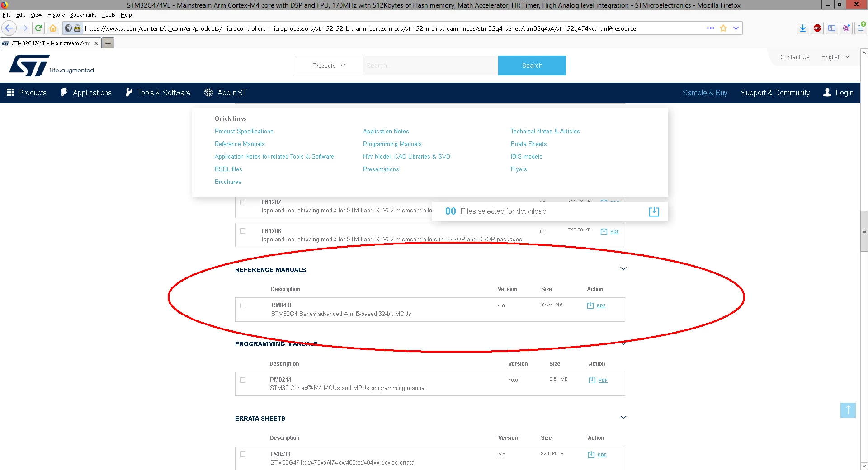Viewport: 868px width, 470px height.
Task: Click the vertical scrollbar thumb
Action: point(864,231)
